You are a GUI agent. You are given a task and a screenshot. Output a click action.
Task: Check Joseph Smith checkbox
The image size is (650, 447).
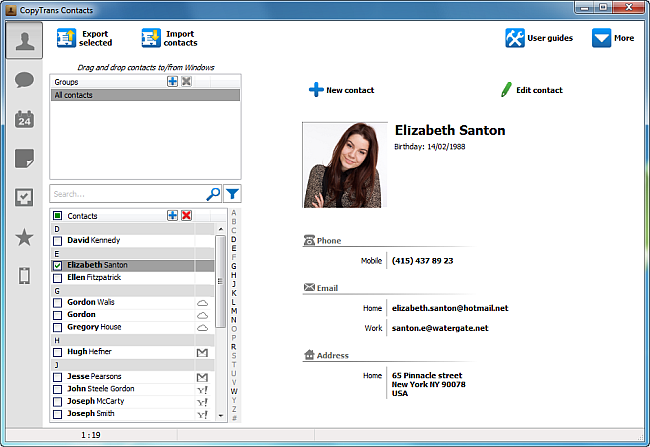58,414
